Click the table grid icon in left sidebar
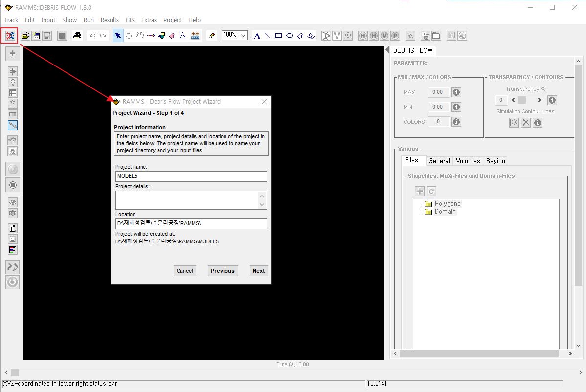This screenshot has height=392, width=586. [x=13, y=93]
